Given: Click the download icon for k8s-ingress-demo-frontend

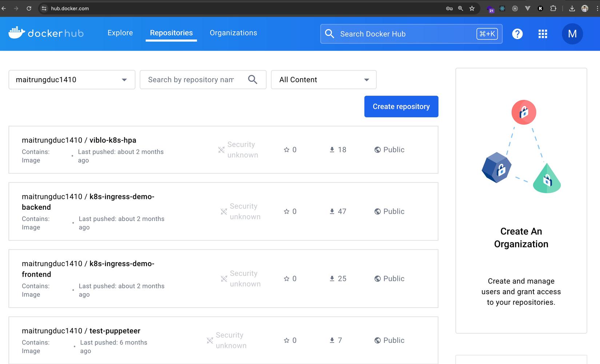Looking at the screenshot, I should [332, 279].
